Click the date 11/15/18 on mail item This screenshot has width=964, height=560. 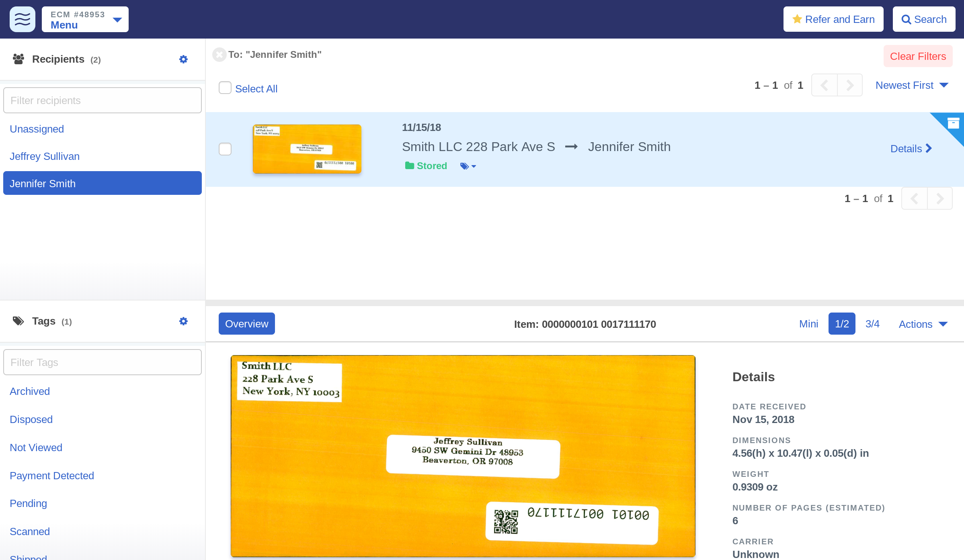[x=421, y=127]
